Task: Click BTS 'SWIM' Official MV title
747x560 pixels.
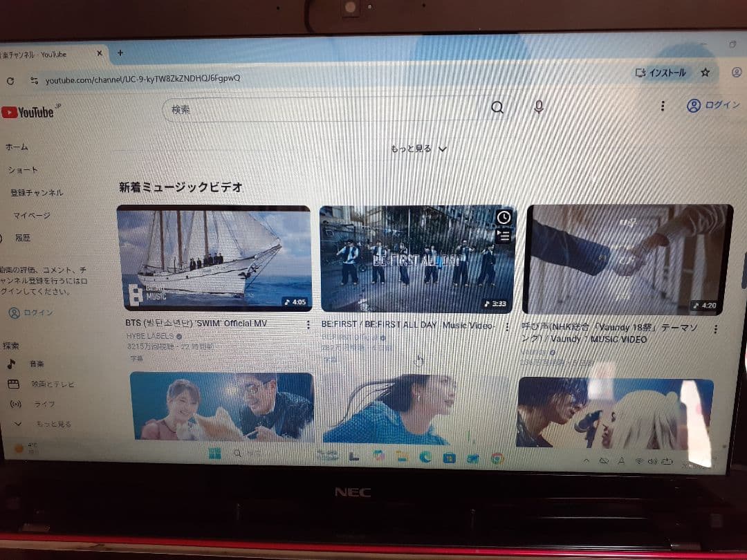Action: pos(196,324)
